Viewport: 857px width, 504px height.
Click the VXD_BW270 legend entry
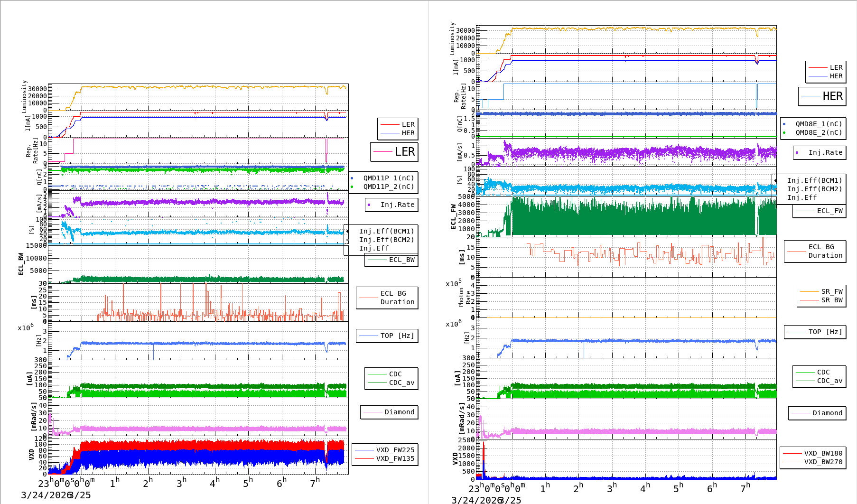click(x=823, y=462)
